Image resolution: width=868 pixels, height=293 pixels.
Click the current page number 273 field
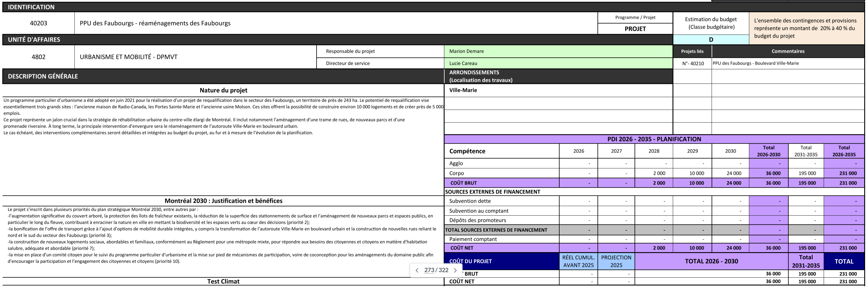[x=429, y=270]
